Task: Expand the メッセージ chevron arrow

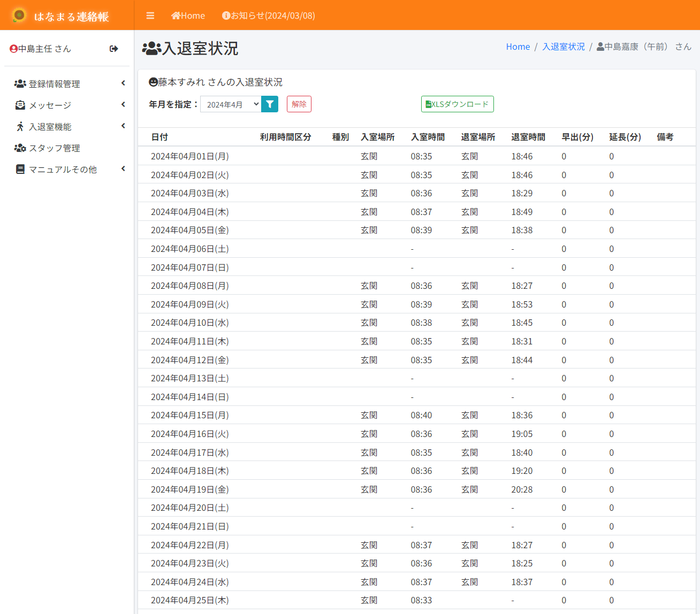Action: (123, 105)
